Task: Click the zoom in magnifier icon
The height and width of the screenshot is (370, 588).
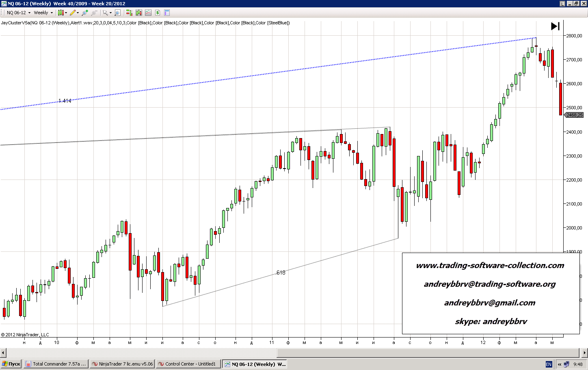Action: coord(85,13)
